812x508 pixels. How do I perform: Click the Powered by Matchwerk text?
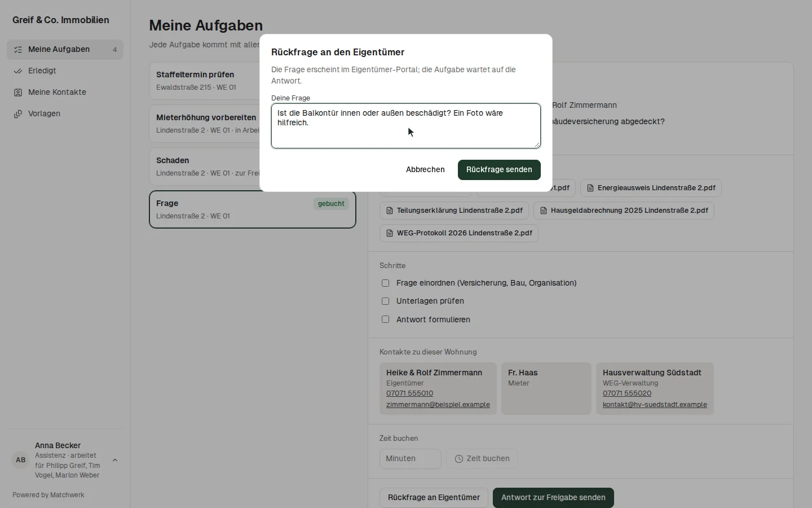[x=48, y=495]
